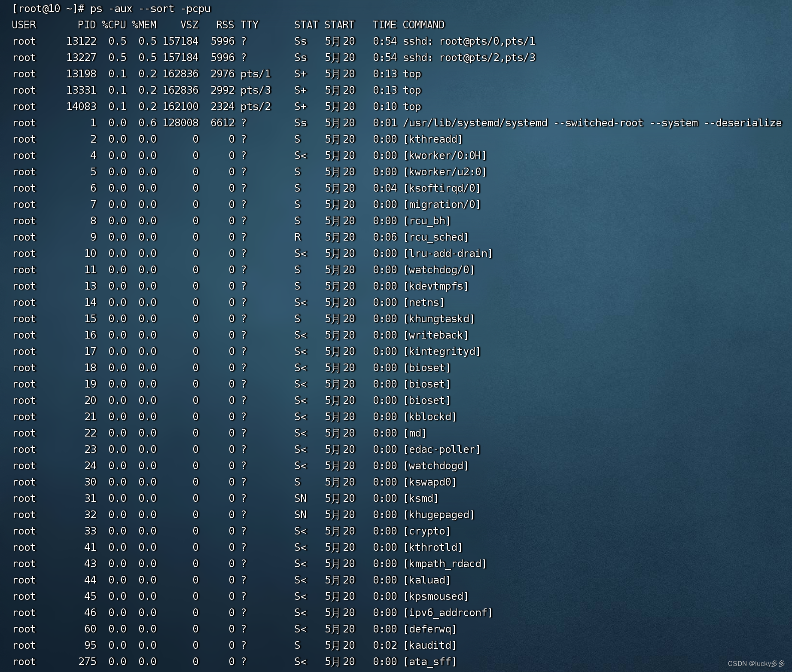Click [bioset] entry for PID 18

click(427, 368)
